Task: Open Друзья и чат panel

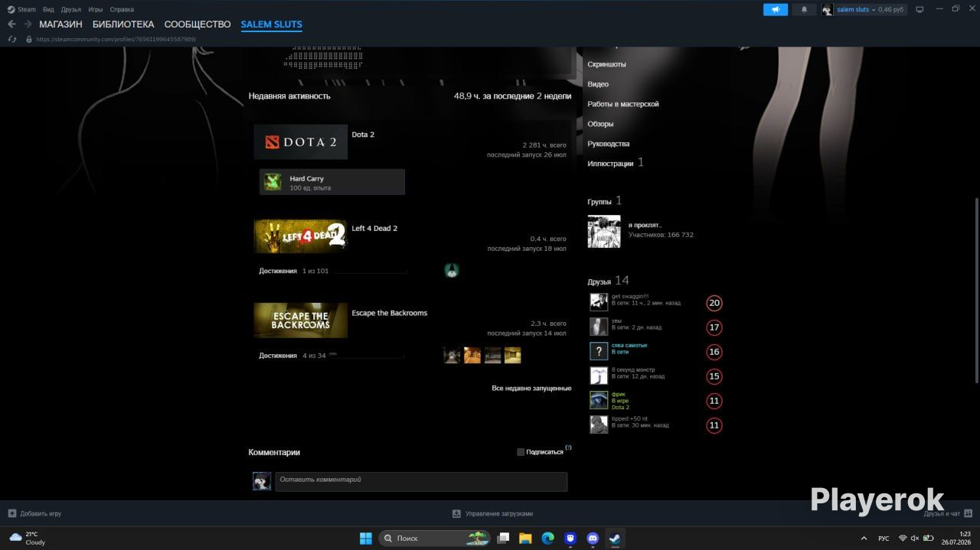Action: pyautogui.click(x=948, y=513)
